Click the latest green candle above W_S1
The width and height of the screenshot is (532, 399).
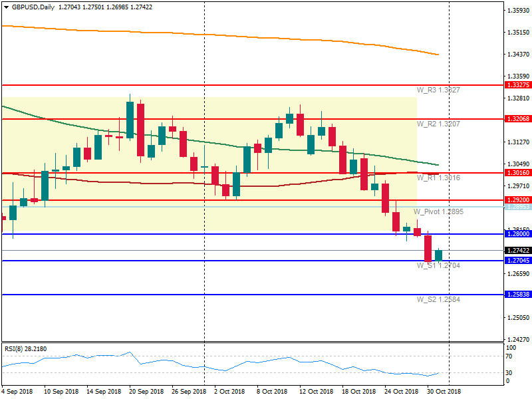(438, 255)
